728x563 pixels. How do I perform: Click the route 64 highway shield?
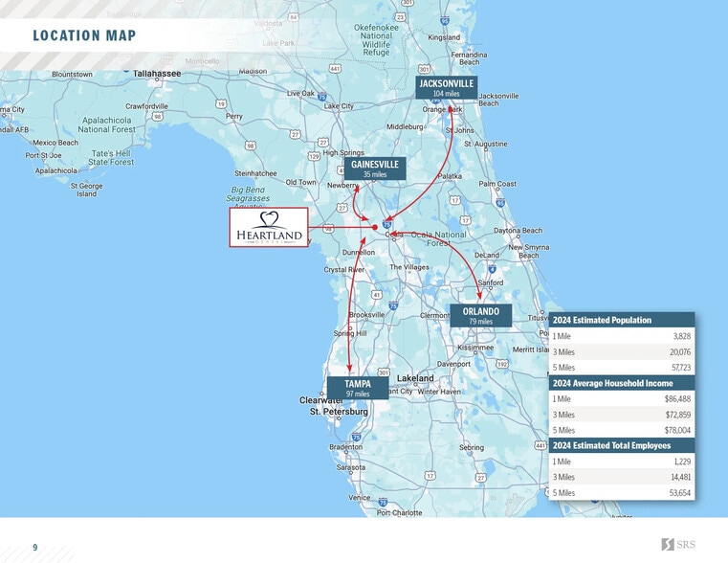coord(293,17)
